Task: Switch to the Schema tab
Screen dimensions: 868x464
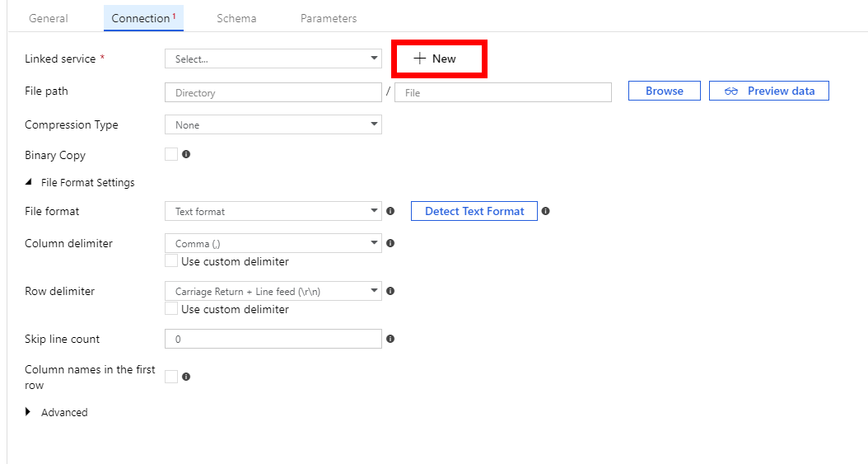Action: pyautogui.click(x=236, y=18)
